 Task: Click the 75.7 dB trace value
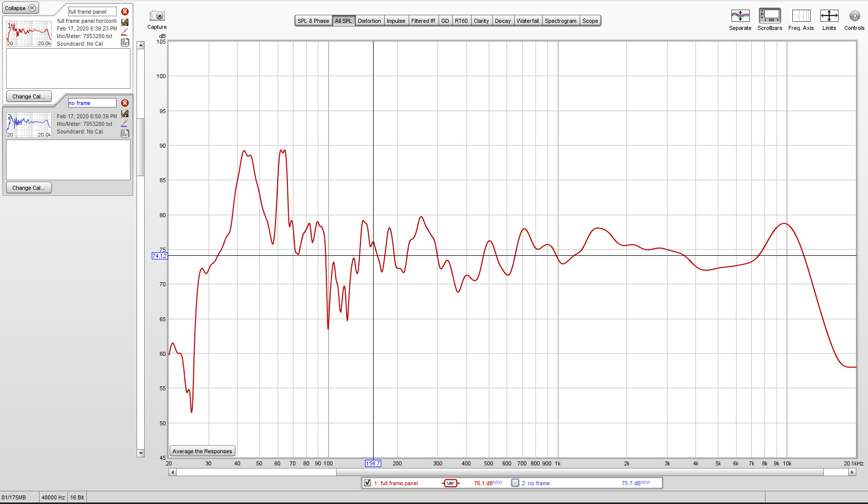pyautogui.click(x=636, y=483)
